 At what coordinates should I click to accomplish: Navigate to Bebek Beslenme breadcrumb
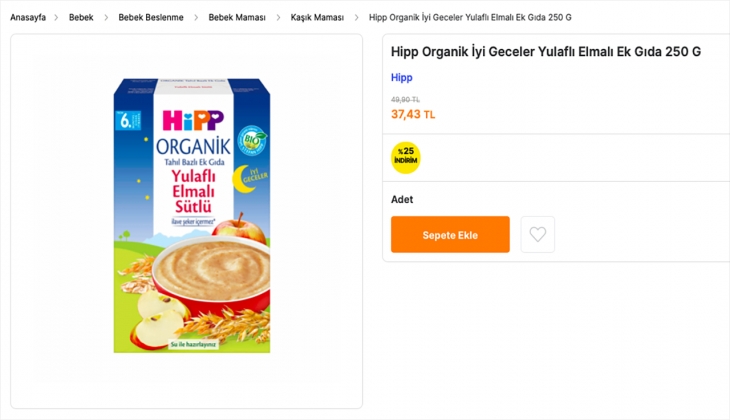[x=151, y=18]
